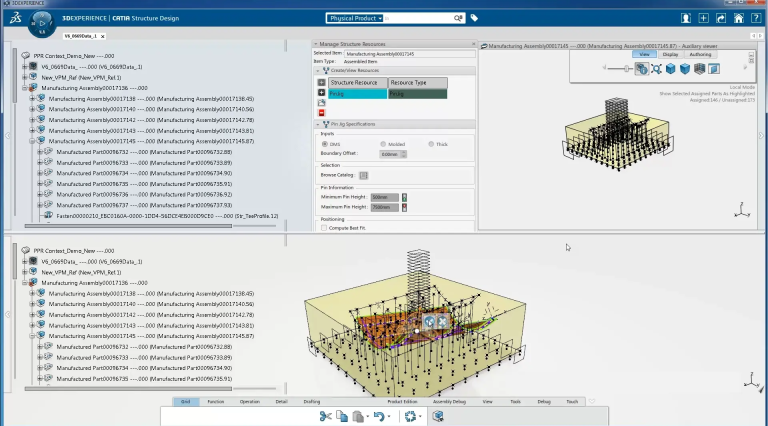This screenshot has width=768, height=426.
Task: Click the Minimum Pin Height field
Action: tap(385, 197)
